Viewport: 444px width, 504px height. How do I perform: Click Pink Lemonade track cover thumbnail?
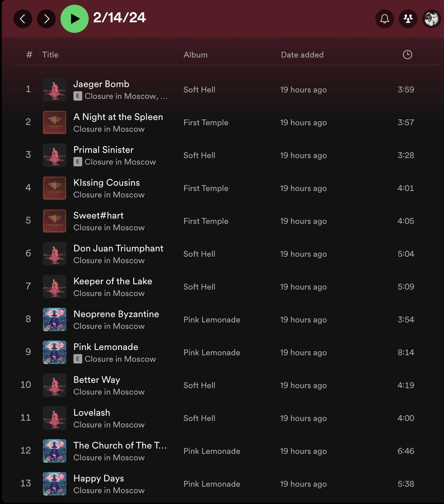(x=55, y=352)
